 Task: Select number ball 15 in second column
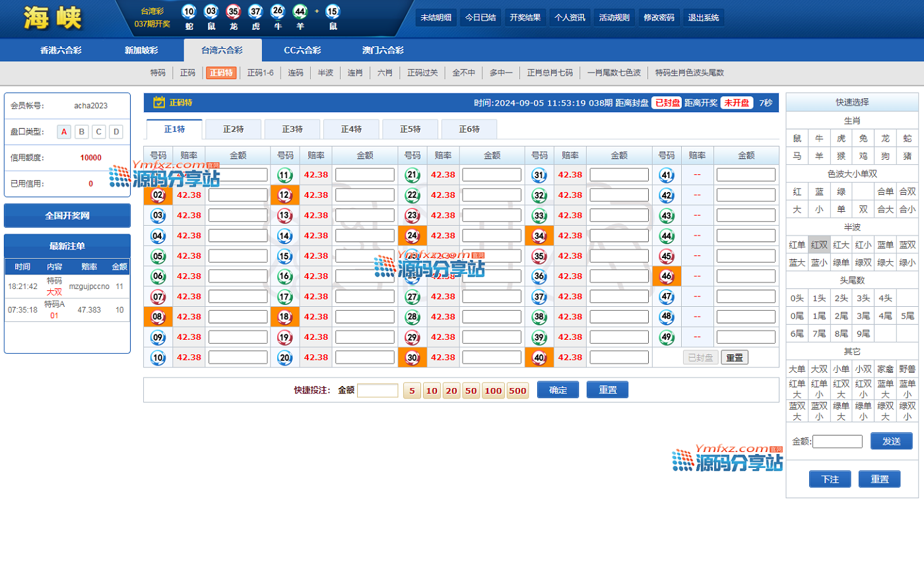click(x=284, y=256)
